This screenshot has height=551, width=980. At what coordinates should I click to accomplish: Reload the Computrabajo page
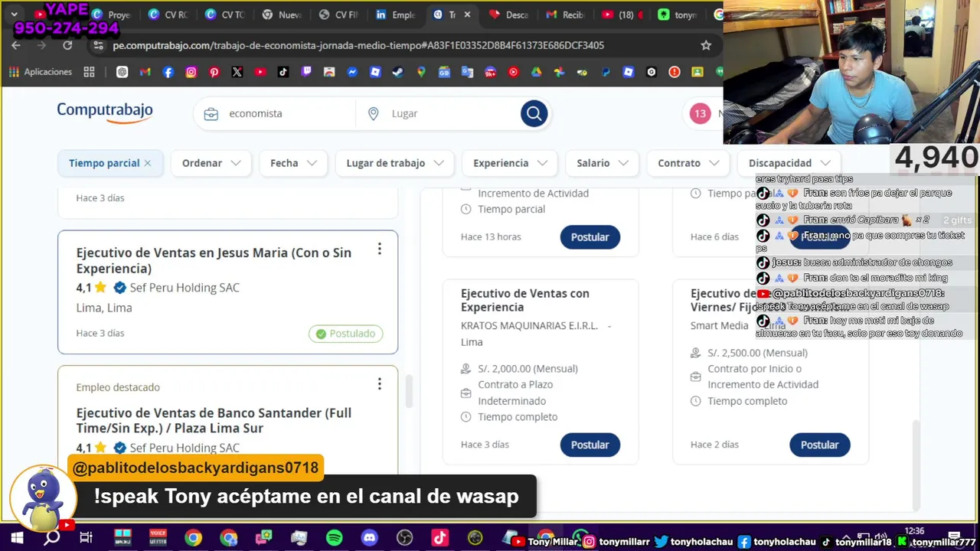click(x=67, y=45)
